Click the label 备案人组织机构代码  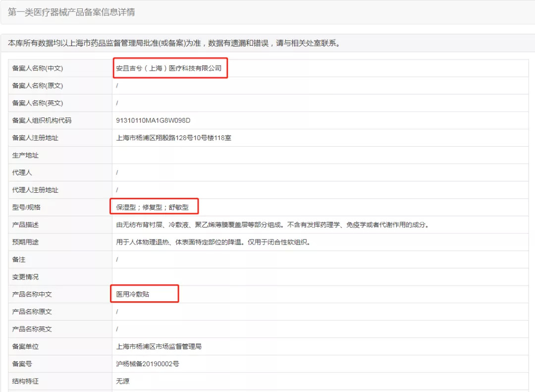click(42, 120)
